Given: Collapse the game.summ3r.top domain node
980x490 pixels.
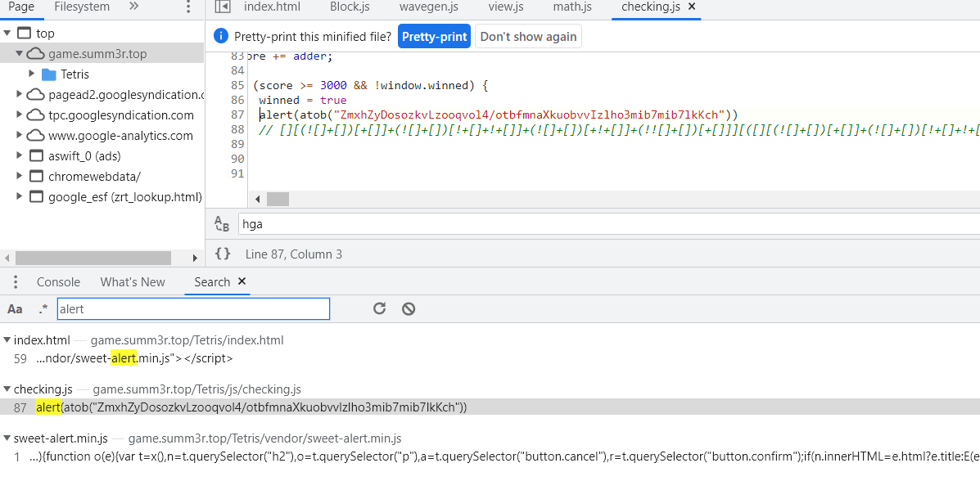Looking at the screenshot, I should tap(20, 54).
